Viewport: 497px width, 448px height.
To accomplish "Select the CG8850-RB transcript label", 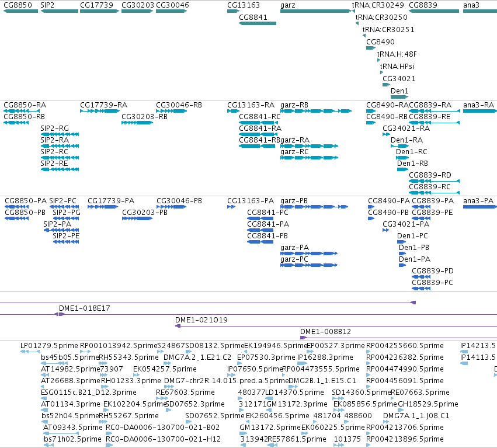I will [24, 117].
